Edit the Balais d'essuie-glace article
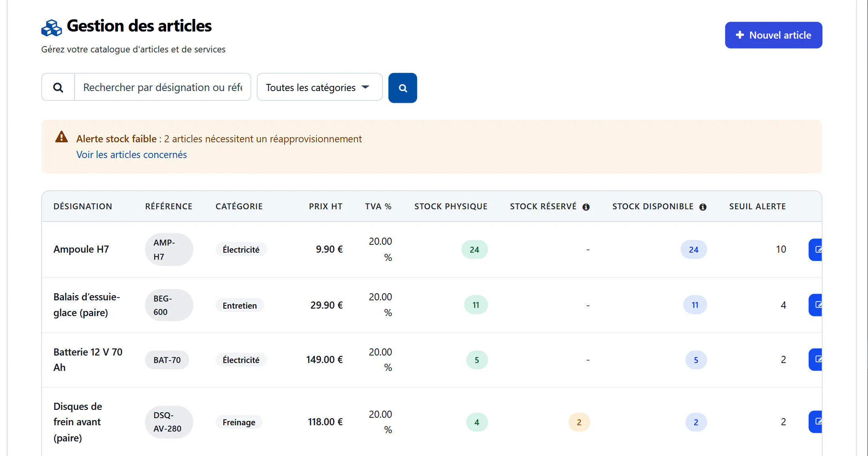Screen dimensions: 868x456 pos(816,305)
